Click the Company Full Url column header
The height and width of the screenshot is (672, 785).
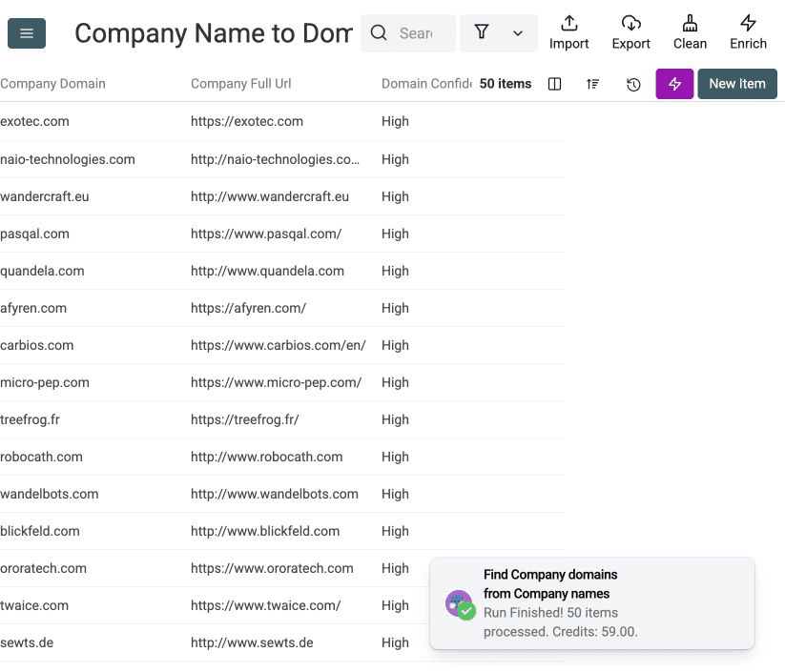pos(240,84)
